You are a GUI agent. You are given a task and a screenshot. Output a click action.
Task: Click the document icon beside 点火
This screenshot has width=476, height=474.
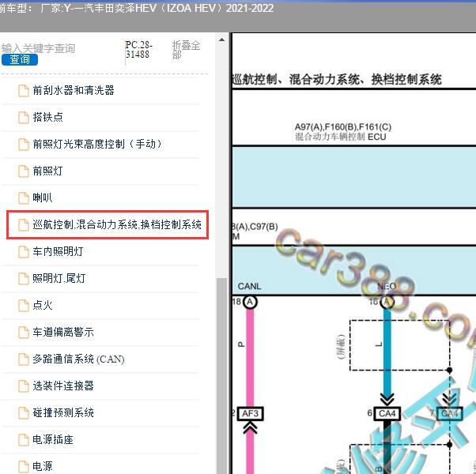[24, 306]
